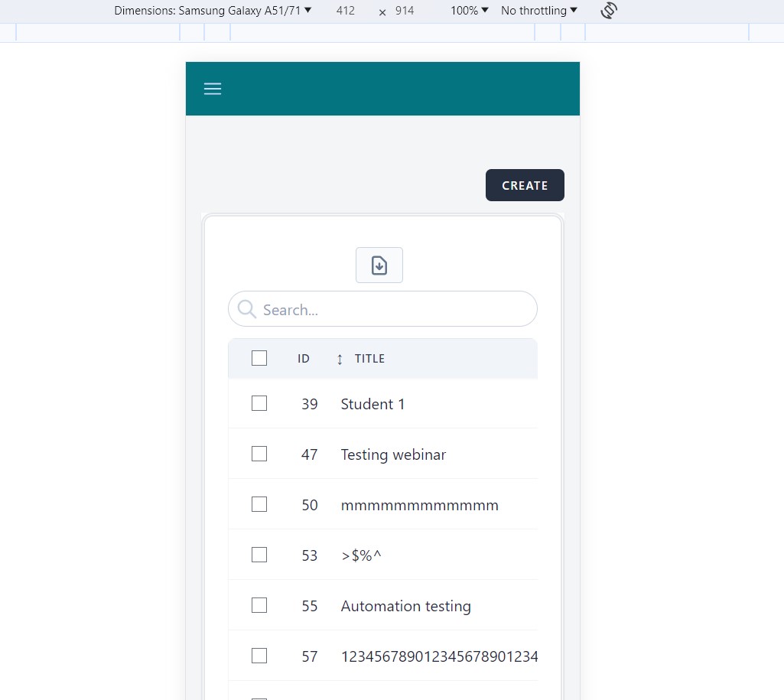The width and height of the screenshot is (784, 700).
Task: Check the Automation testing row checkbox
Action: point(259,605)
